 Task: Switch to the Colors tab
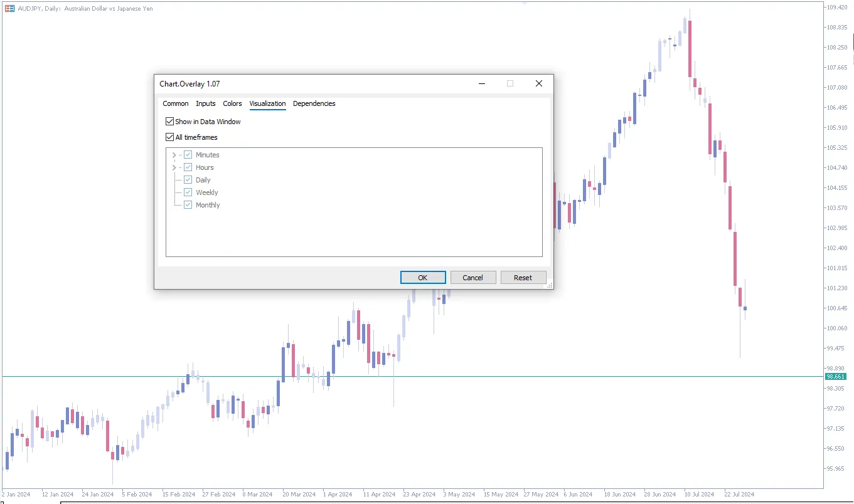[232, 103]
